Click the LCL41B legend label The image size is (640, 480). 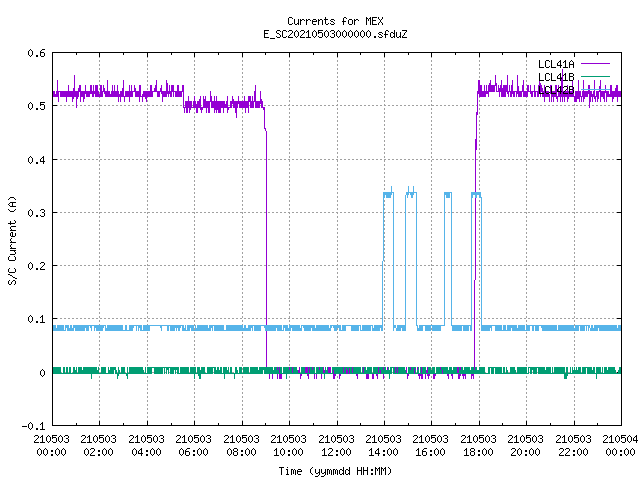point(556,77)
